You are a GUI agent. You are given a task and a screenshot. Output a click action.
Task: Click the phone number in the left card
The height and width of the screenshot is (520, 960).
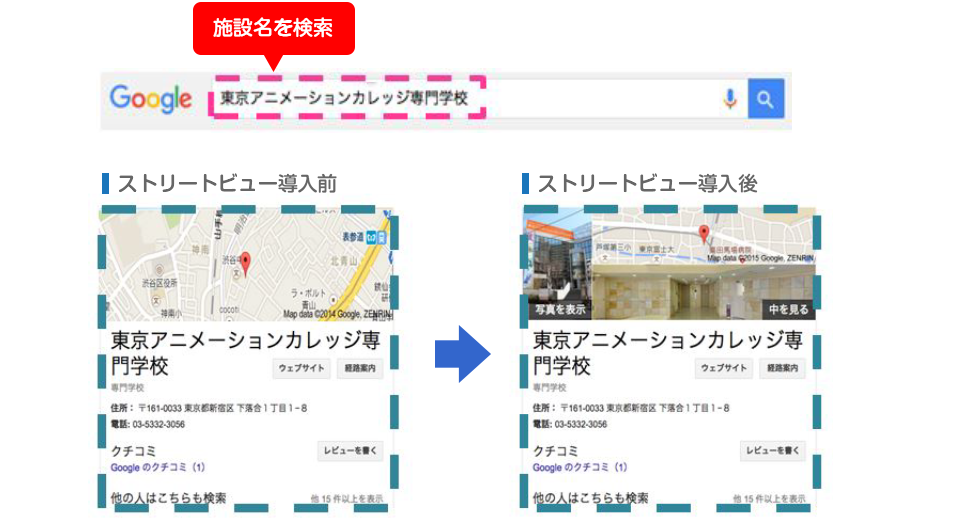click(159, 424)
